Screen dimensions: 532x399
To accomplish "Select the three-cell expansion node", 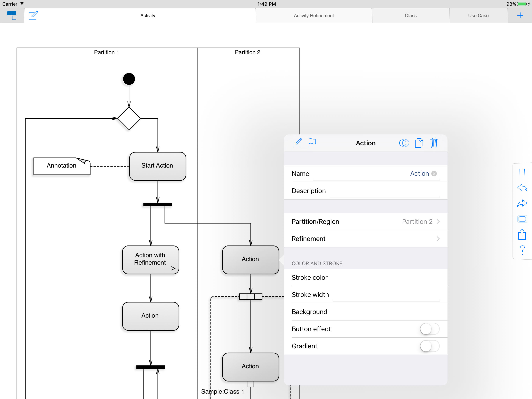I will coord(251,297).
